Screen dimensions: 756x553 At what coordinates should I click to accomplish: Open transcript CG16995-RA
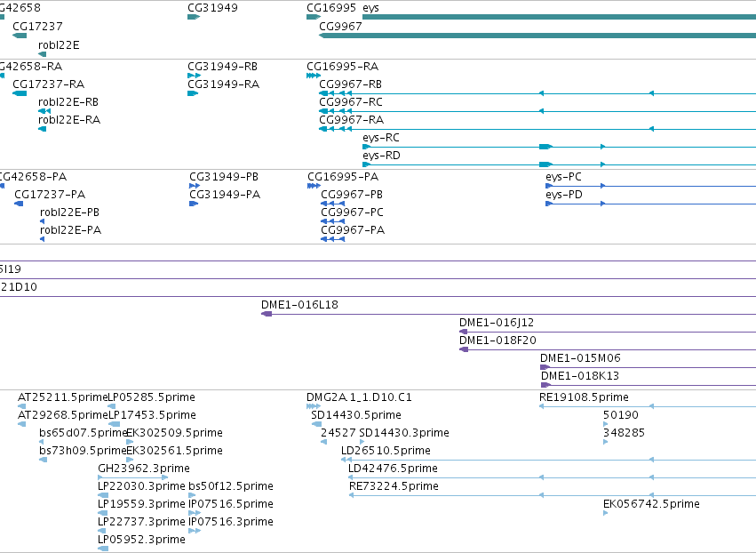tap(343, 67)
